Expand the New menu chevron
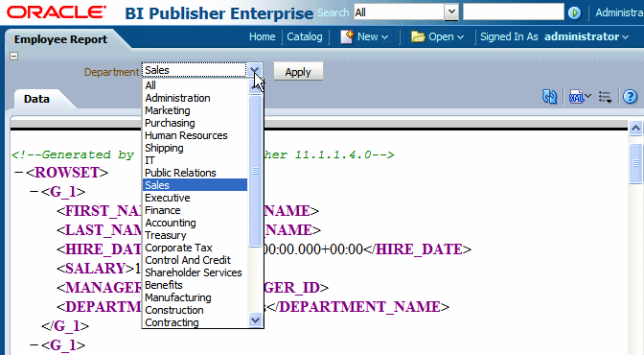The image size is (644, 355). pyautogui.click(x=384, y=37)
